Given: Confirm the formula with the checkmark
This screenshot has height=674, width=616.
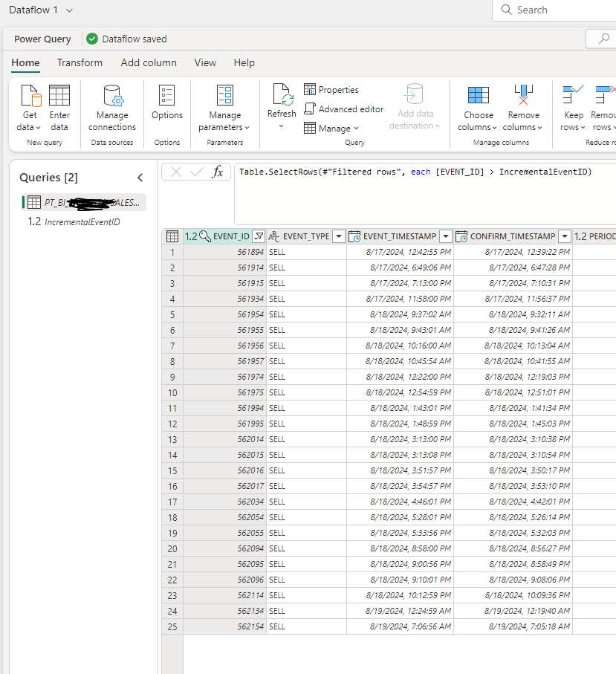Looking at the screenshot, I should pyautogui.click(x=196, y=172).
